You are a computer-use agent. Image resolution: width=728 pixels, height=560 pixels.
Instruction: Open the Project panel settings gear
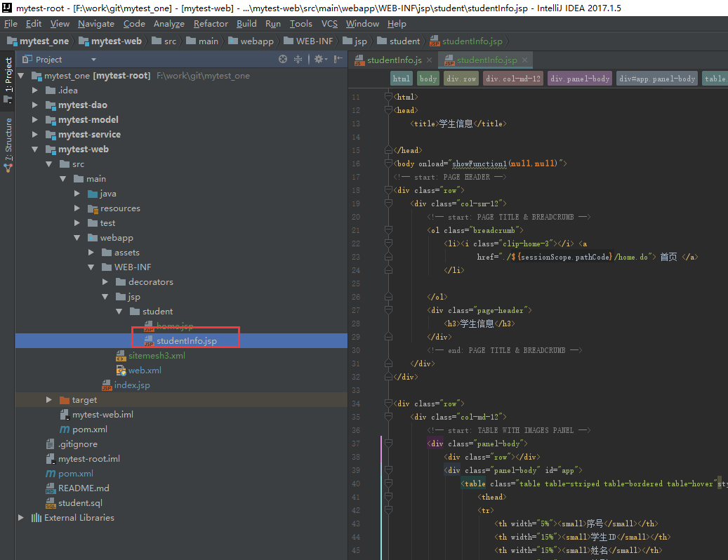[x=319, y=59]
